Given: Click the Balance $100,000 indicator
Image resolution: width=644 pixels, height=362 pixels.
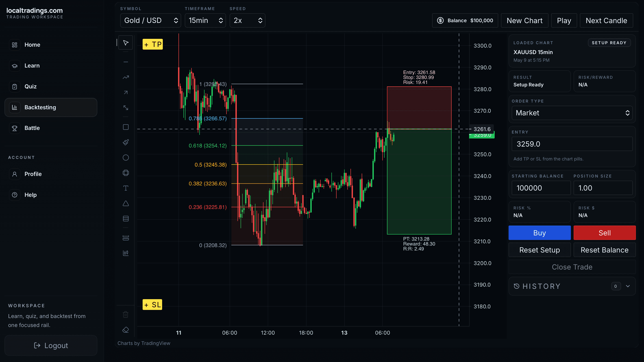Looking at the screenshot, I should coord(465,20).
